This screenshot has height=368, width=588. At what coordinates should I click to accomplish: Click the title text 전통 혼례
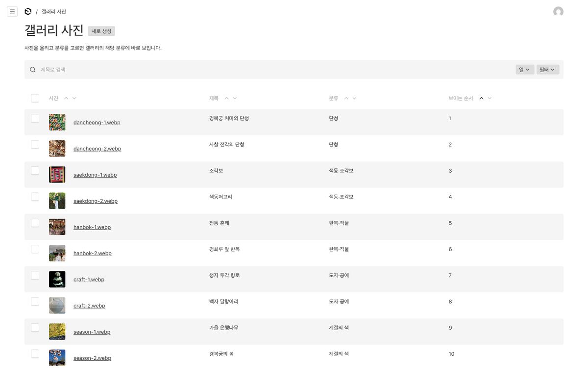tap(219, 223)
